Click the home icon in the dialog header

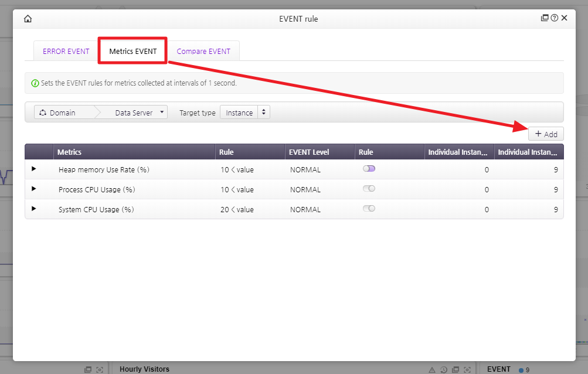pos(28,19)
